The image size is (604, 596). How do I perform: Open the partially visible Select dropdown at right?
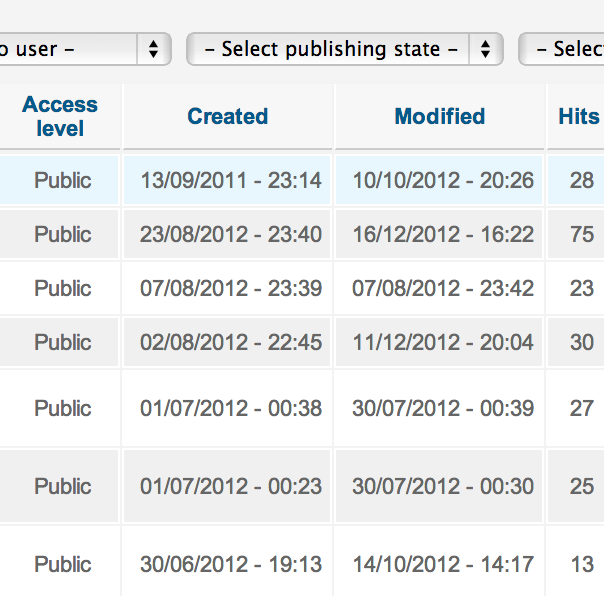click(561, 49)
